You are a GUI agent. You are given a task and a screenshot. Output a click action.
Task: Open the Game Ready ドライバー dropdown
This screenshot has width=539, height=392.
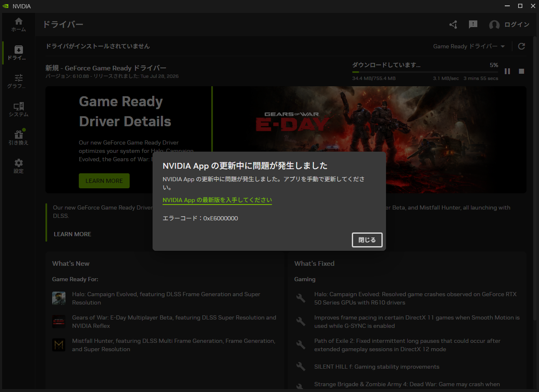(469, 46)
